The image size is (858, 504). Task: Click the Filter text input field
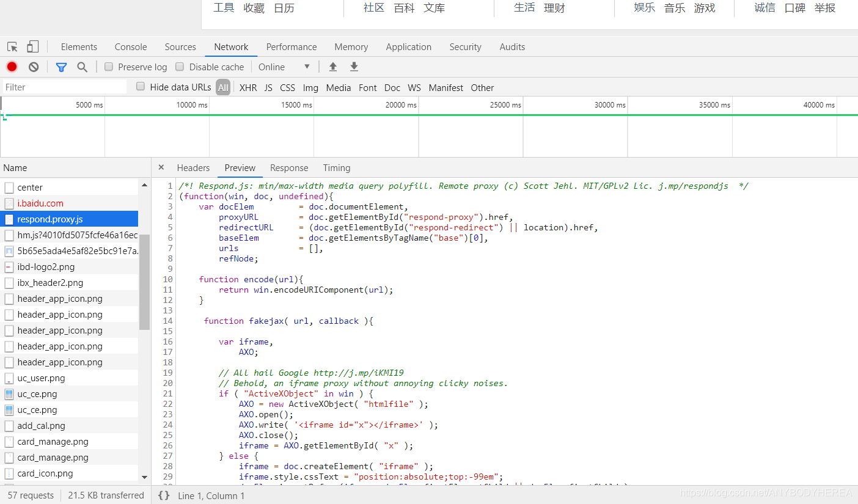[65, 87]
